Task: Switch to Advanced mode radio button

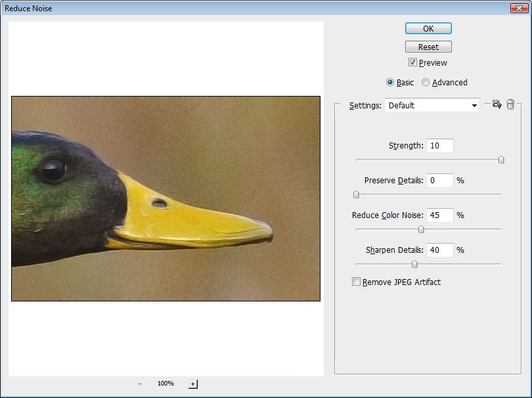Action: (426, 82)
